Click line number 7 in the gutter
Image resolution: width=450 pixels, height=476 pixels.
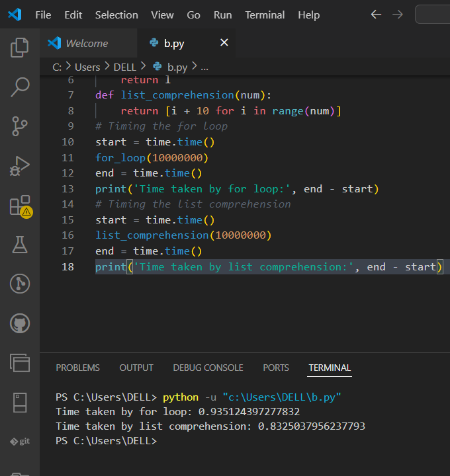click(71, 95)
